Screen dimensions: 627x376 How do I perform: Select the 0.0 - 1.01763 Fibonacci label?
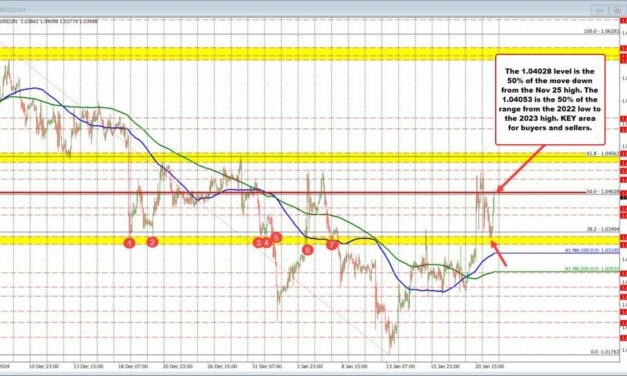coord(605,352)
